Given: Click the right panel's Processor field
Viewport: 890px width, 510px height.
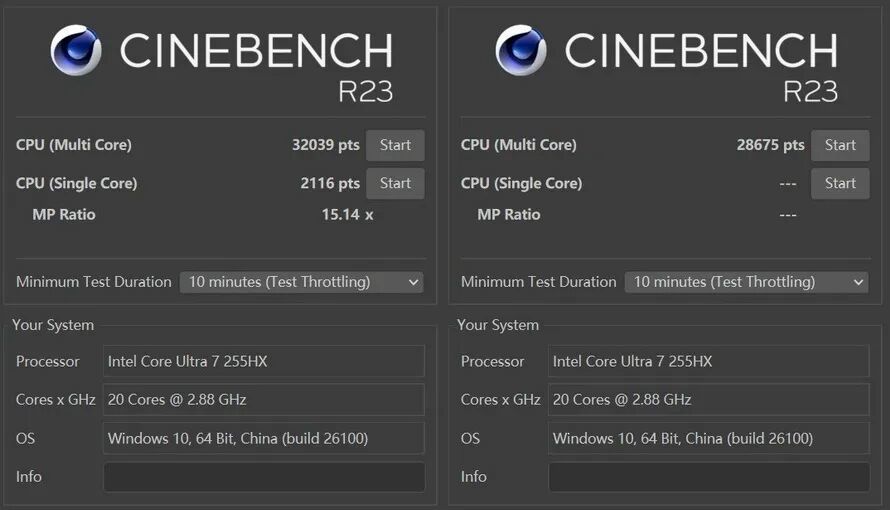Looking at the screenshot, I should click(x=709, y=361).
